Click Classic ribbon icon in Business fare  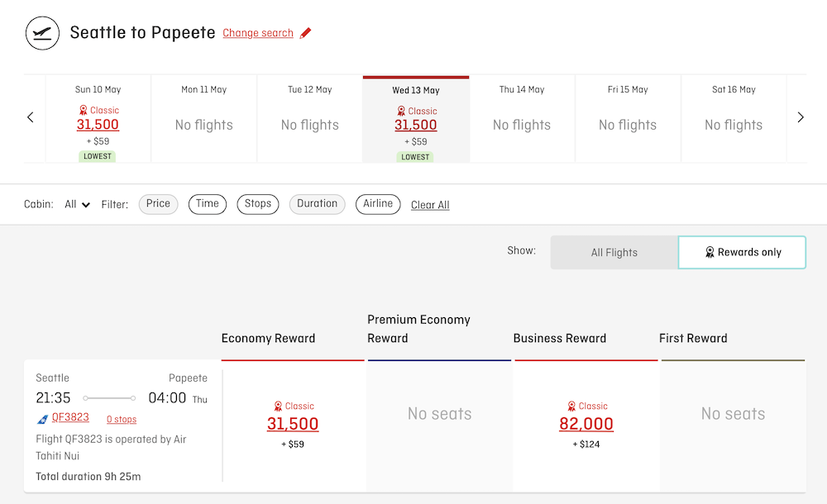(571, 407)
